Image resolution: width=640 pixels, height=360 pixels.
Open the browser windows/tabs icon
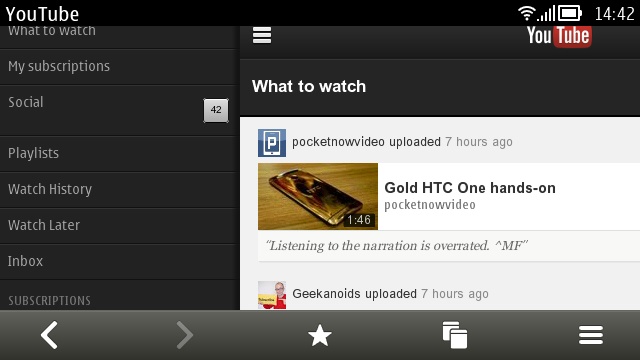[x=455, y=335]
